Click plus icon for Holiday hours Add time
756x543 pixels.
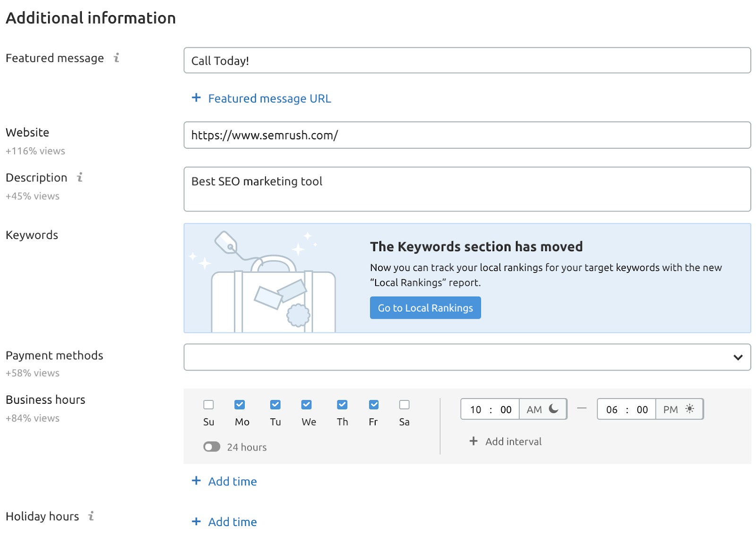[x=196, y=521]
